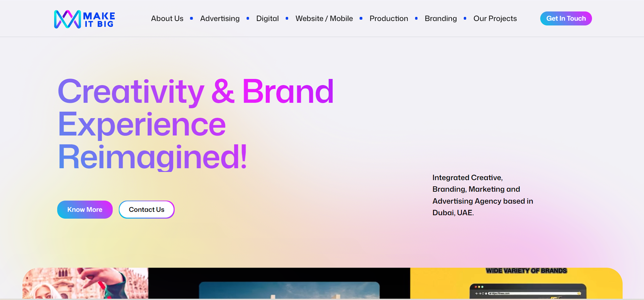Open Contact Us from the hero section
The image size is (644, 300).
(146, 210)
